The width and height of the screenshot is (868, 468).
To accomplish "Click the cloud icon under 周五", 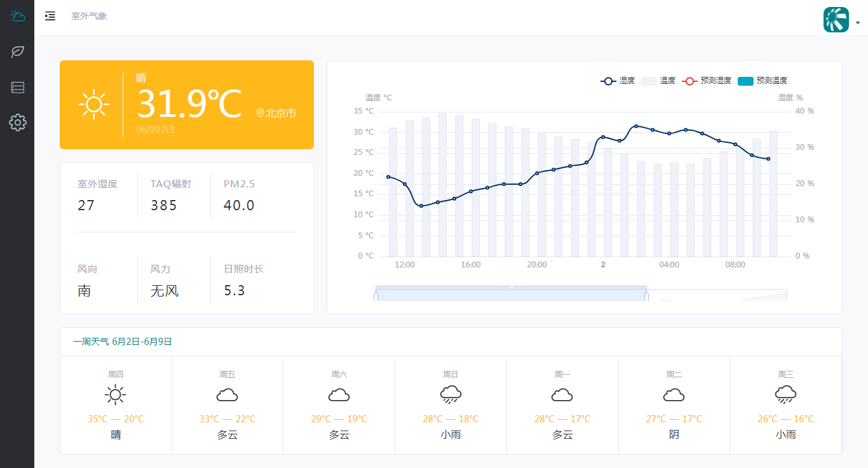I will pos(227,394).
